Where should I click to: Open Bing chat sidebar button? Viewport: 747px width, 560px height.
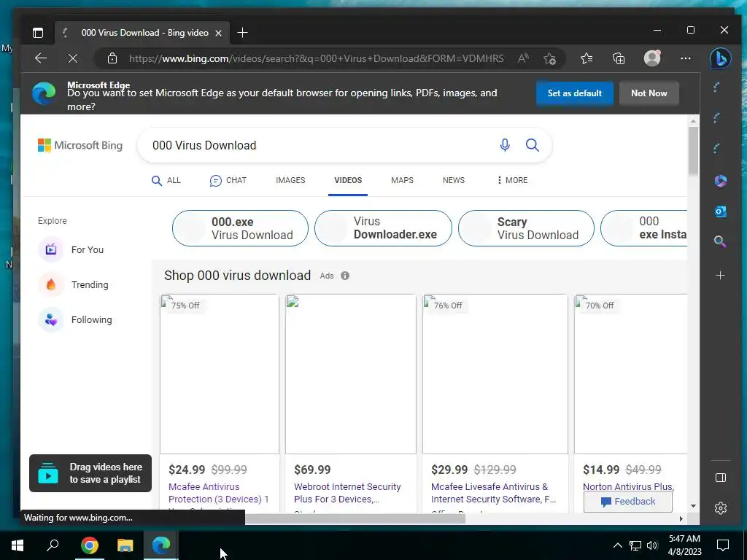pyautogui.click(x=720, y=58)
